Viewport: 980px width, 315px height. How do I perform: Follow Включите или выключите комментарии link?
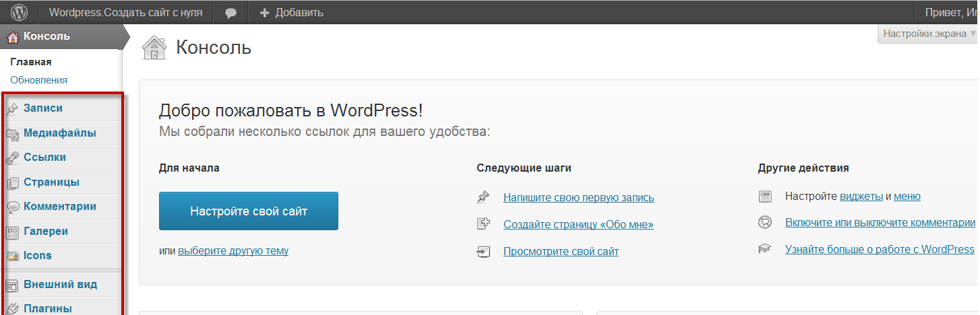point(880,223)
